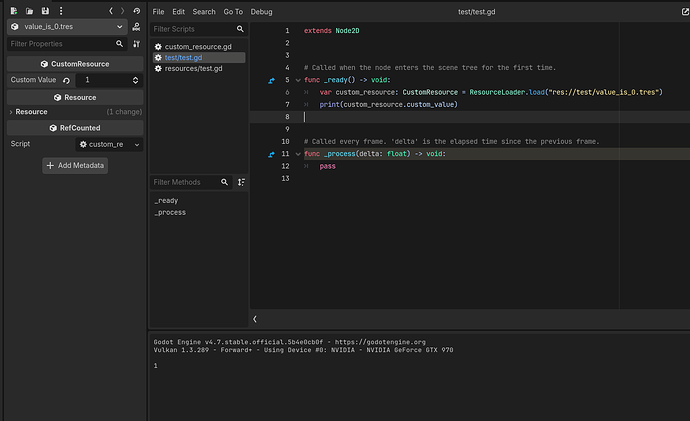Screen dimensions: 690x421
Task: Open the Inspector object history list
Action: coord(137,11)
